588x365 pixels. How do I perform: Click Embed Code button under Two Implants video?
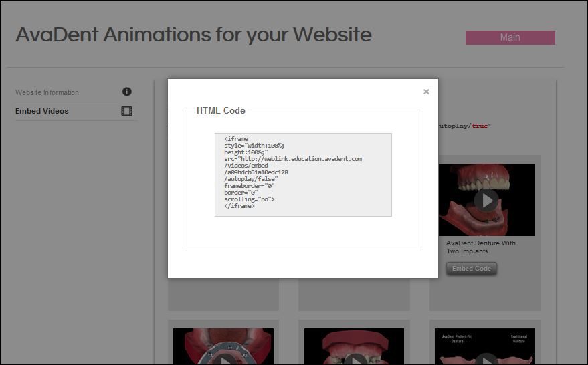click(x=472, y=269)
